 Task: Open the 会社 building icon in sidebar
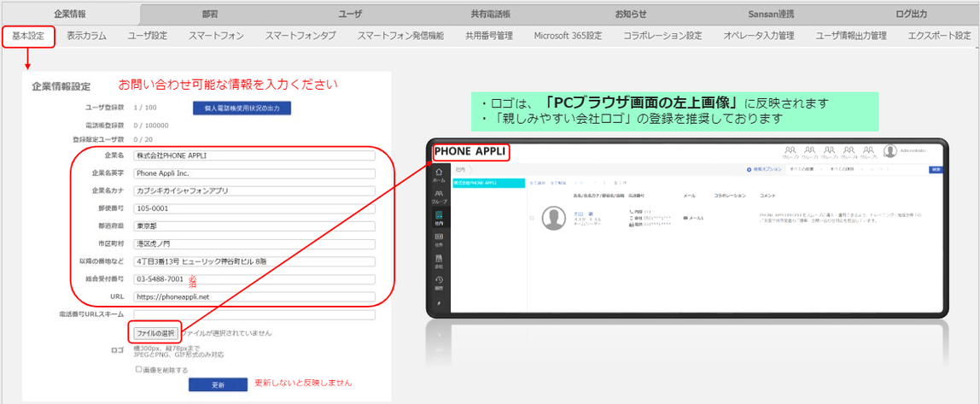click(439, 258)
